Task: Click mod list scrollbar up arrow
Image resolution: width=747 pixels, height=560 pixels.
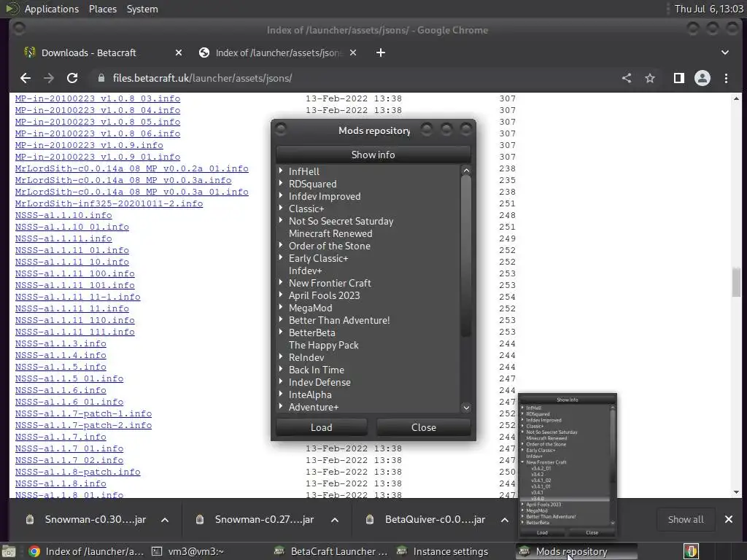Action: pyautogui.click(x=466, y=171)
